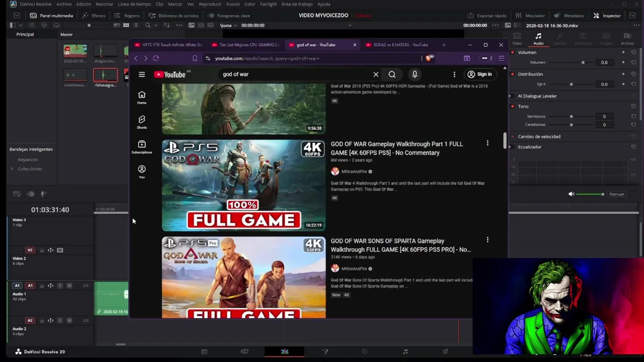This screenshot has height=362, width=644.
Task: Bookmark the current browser page
Action: [195, 58]
